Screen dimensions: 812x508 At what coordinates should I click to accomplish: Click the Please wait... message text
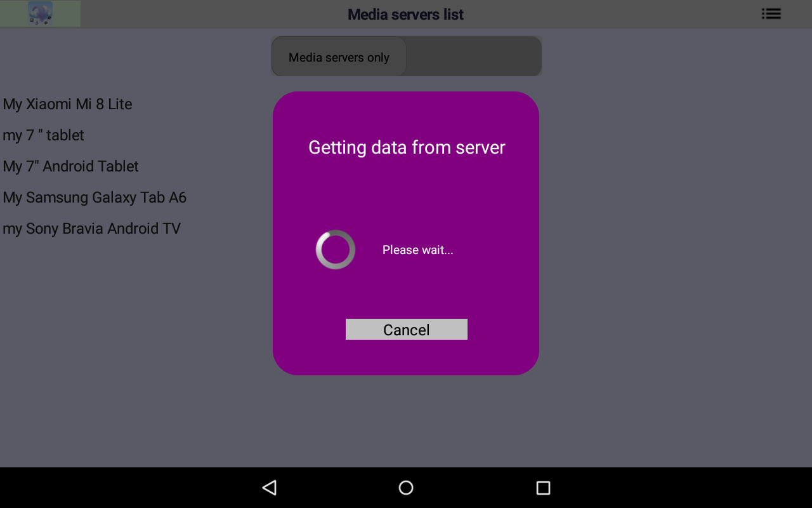click(x=418, y=250)
